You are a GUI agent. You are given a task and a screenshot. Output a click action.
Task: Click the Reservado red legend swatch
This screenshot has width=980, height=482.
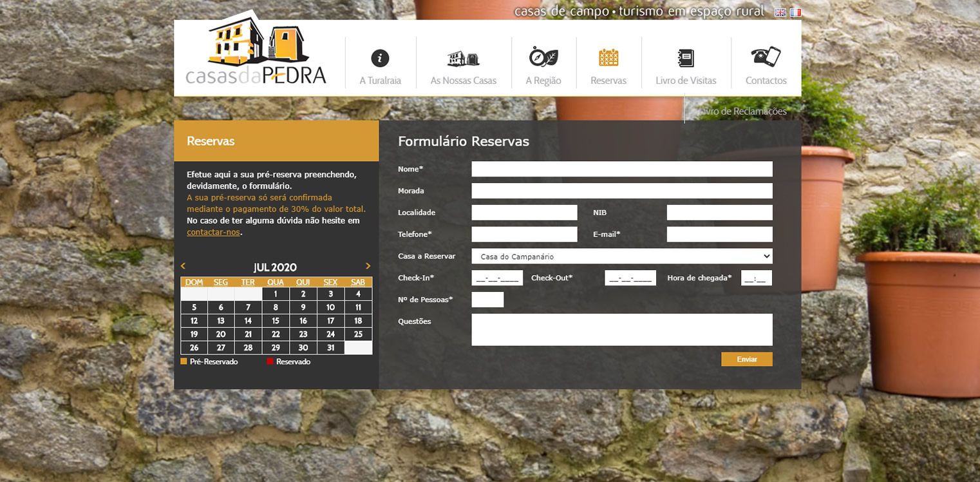[x=270, y=361]
